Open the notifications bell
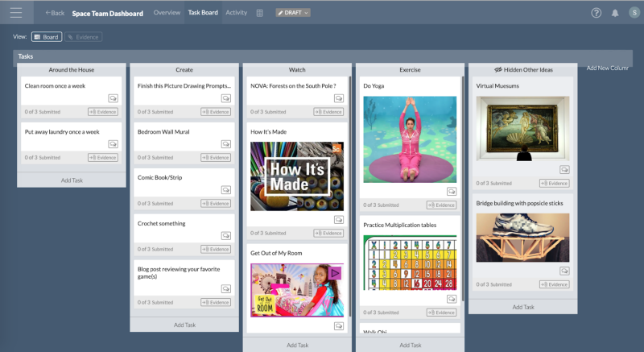The image size is (644, 352). (615, 13)
